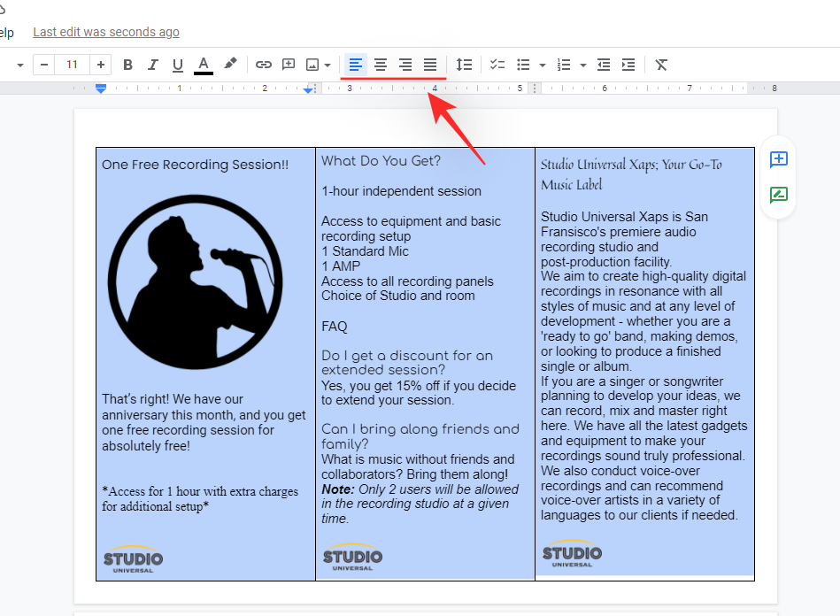Click the insert link icon
The width and height of the screenshot is (840, 616).
(264, 65)
